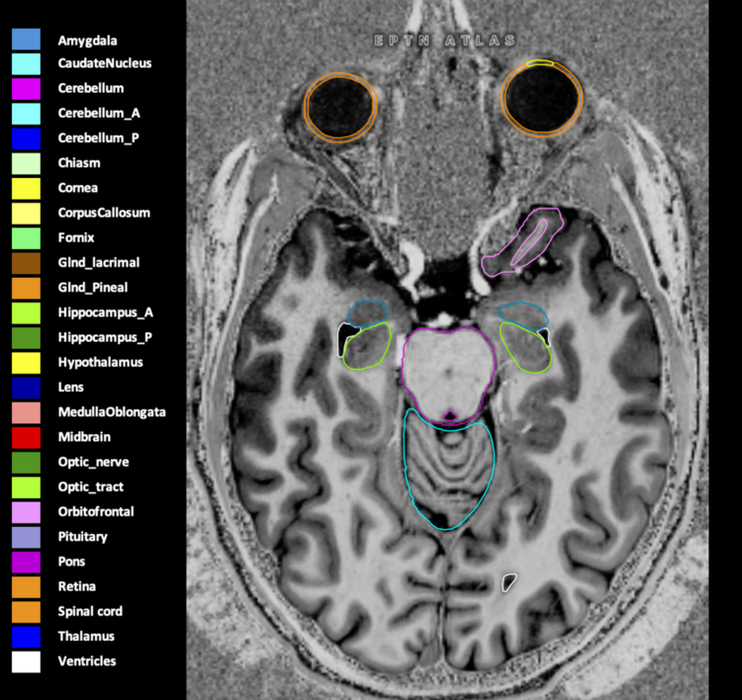Select the pink orbitofrontal contour
742x700 pixels.
[523, 242]
